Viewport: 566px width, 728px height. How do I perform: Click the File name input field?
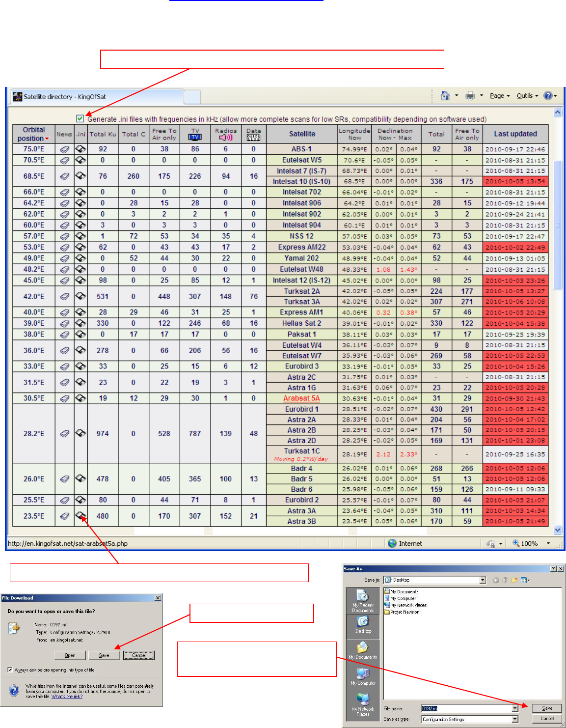pyautogui.click(x=466, y=708)
